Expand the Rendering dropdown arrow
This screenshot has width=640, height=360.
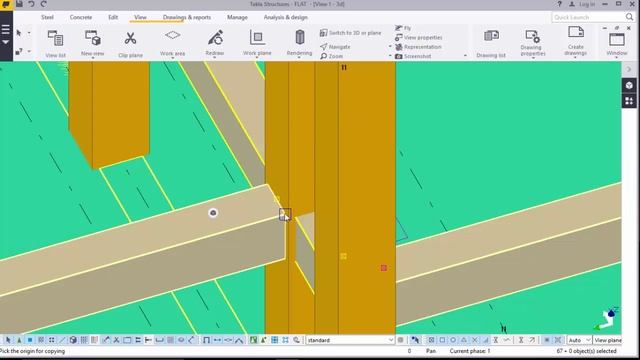299,58
